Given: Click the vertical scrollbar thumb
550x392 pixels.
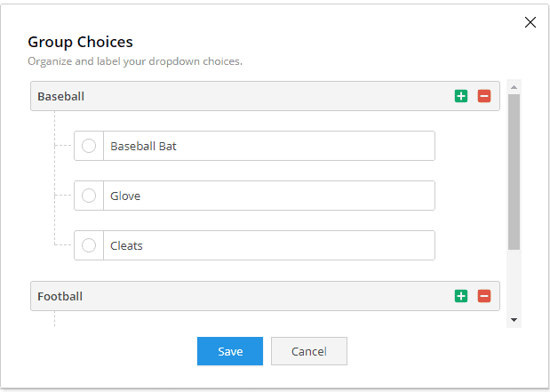Looking at the screenshot, I should coord(514,172).
